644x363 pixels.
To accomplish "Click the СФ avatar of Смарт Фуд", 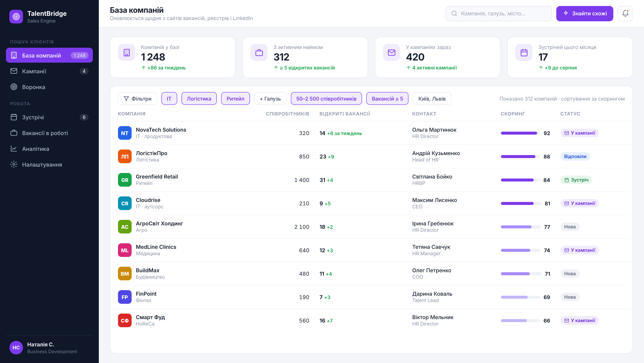I will [x=125, y=320].
